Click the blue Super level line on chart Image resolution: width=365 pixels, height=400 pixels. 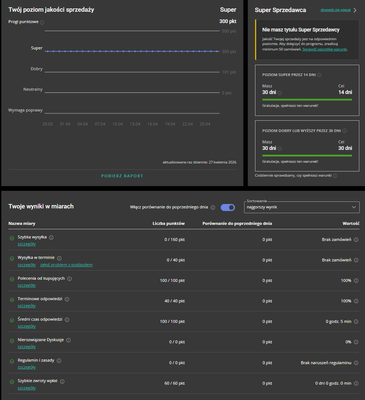(132, 51)
